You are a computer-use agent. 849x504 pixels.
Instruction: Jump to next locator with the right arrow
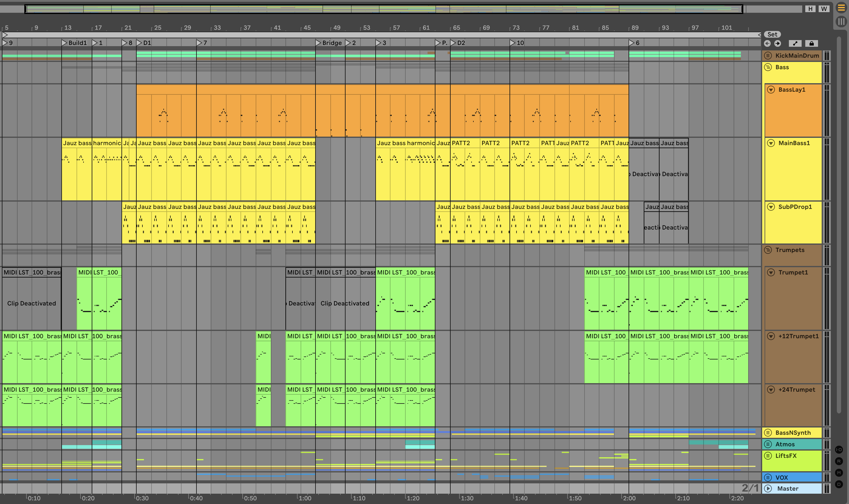(x=778, y=43)
